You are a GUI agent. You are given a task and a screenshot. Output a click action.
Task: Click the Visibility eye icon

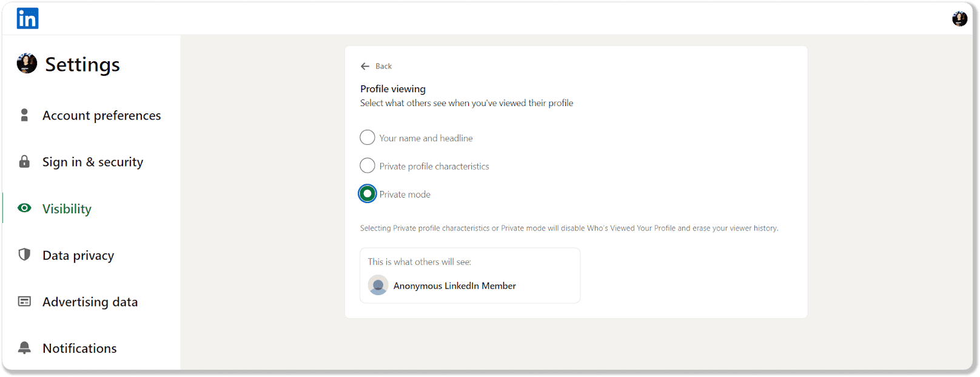coord(24,209)
